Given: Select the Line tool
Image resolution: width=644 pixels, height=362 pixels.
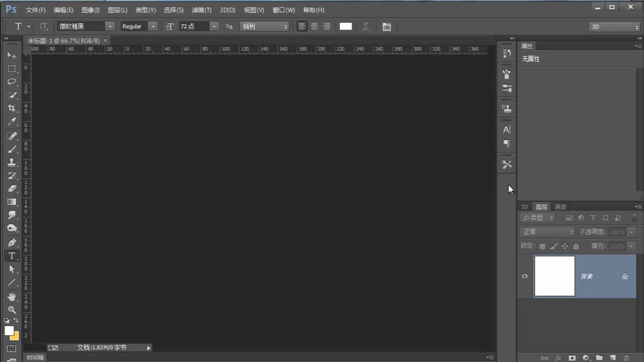Looking at the screenshot, I should (12, 282).
